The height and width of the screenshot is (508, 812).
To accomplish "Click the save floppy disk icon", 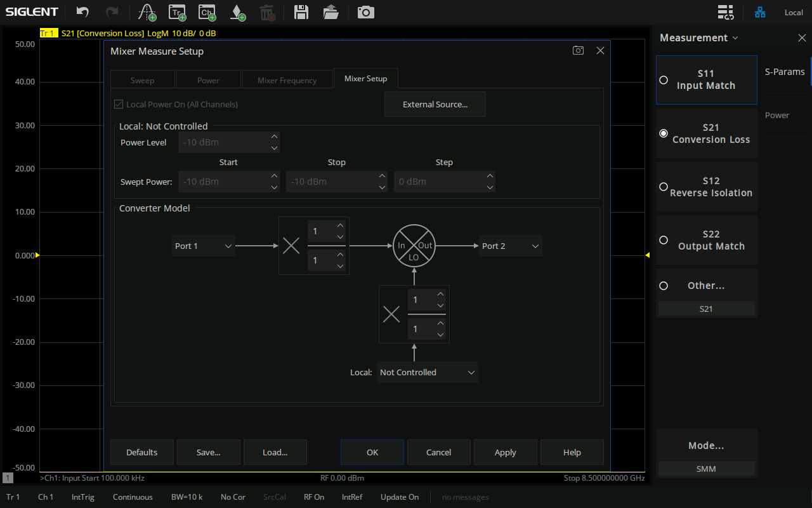I will (x=301, y=12).
